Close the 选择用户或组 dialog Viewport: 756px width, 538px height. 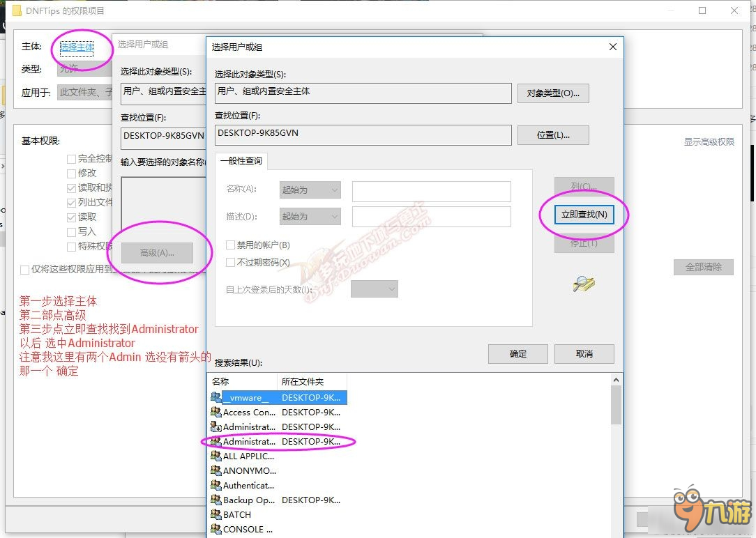pyautogui.click(x=613, y=47)
